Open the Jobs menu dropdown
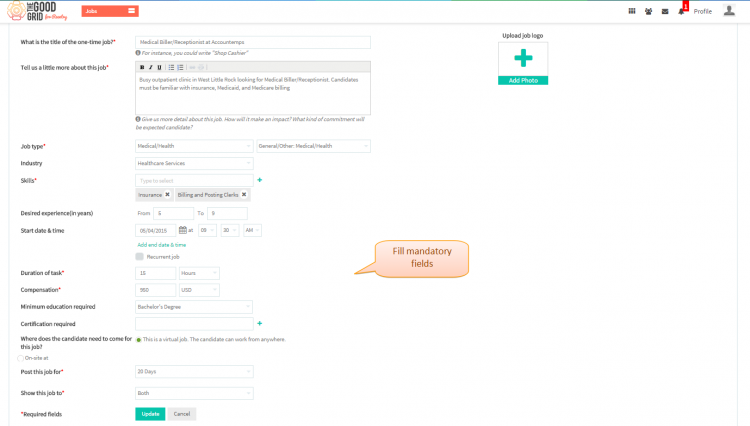750x426 pixels. 110,11
